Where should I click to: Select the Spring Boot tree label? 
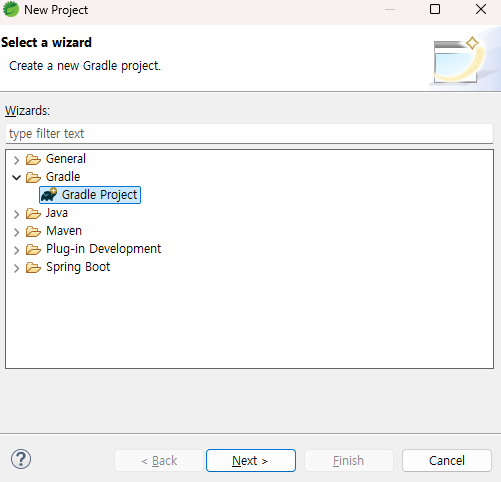[78, 267]
